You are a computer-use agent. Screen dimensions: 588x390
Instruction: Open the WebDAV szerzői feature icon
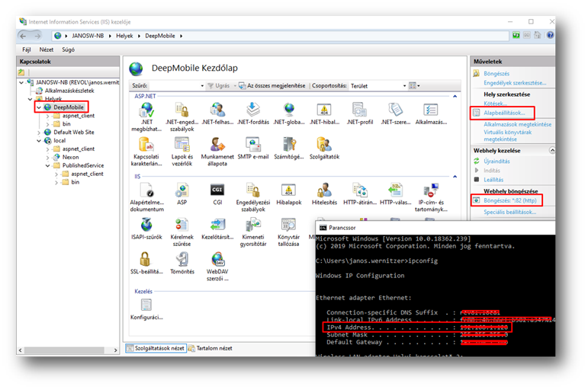pyautogui.click(x=217, y=260)
